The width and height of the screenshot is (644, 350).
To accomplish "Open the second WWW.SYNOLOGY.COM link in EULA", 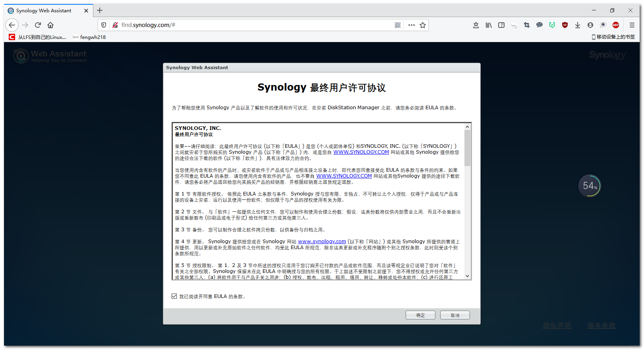I will 344,176.
